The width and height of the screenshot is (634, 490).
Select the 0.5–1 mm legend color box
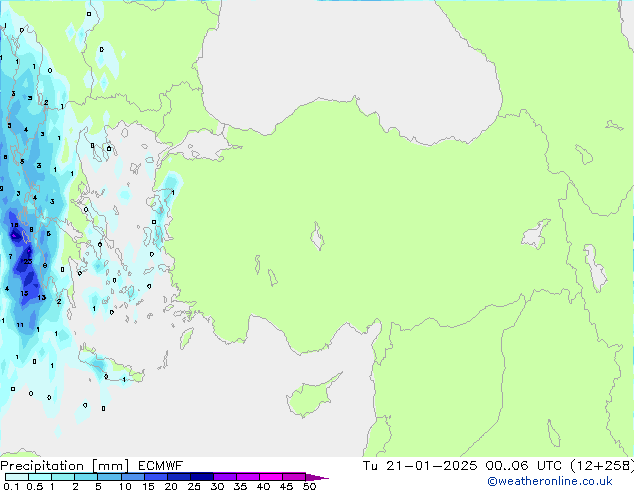click(x=40, y=477)
